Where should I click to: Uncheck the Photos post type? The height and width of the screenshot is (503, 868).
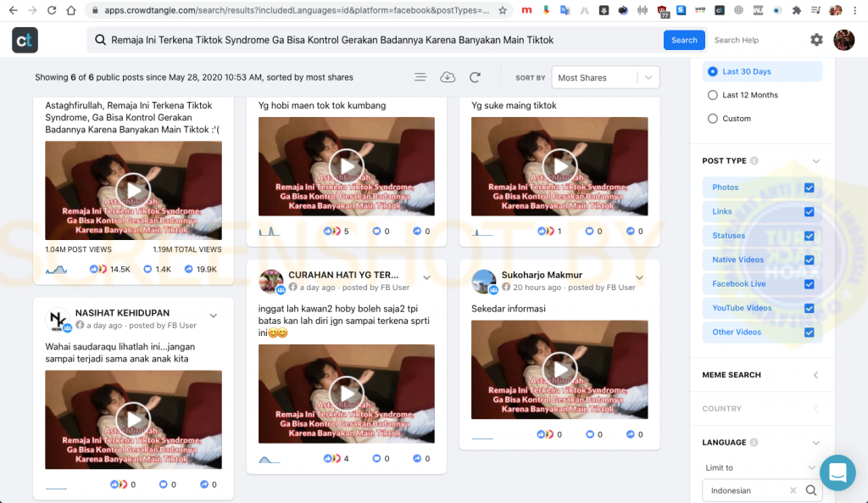(x=809, y=187)
